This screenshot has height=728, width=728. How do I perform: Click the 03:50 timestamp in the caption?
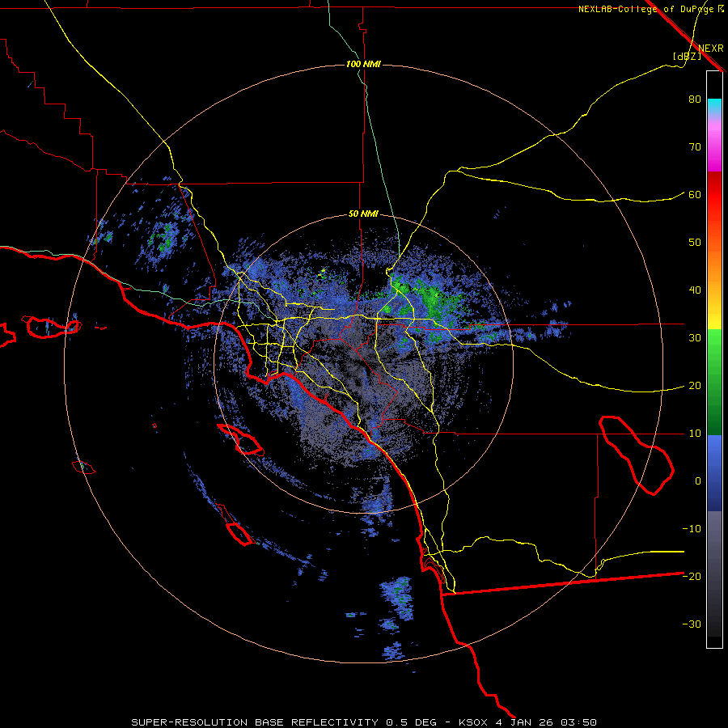[578, 722]
